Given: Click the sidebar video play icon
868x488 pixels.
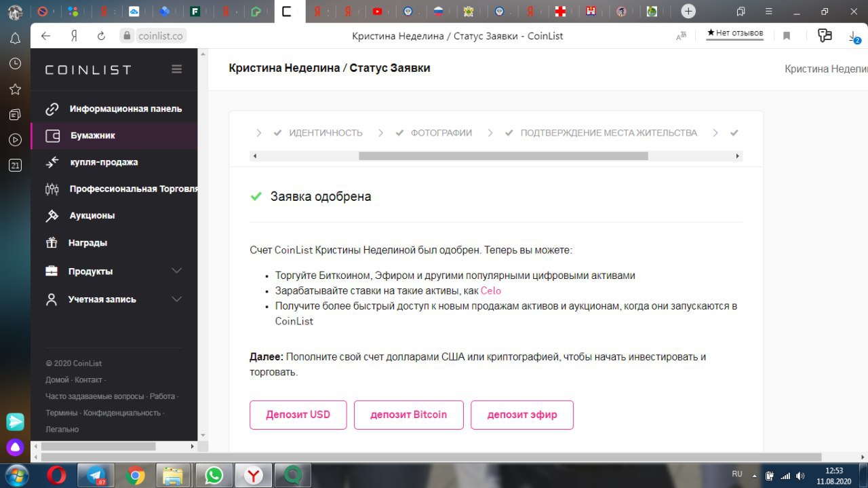Looking at the screenshot, I should coord(15,140).
